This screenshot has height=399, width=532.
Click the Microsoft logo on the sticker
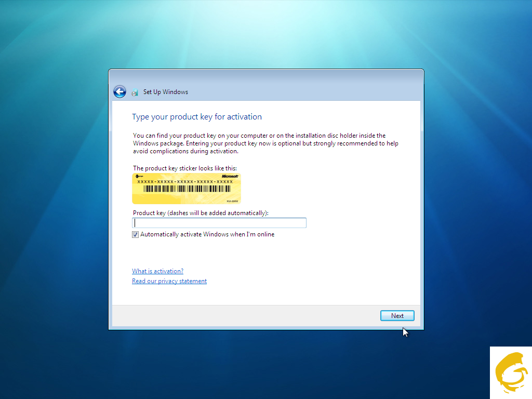tap(229, 177)
